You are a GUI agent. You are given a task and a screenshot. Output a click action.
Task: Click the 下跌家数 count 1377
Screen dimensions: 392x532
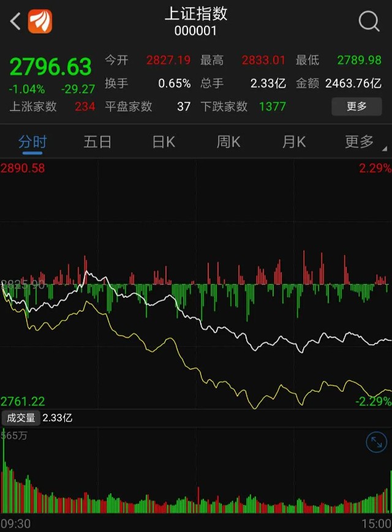(x=272, y=107)
